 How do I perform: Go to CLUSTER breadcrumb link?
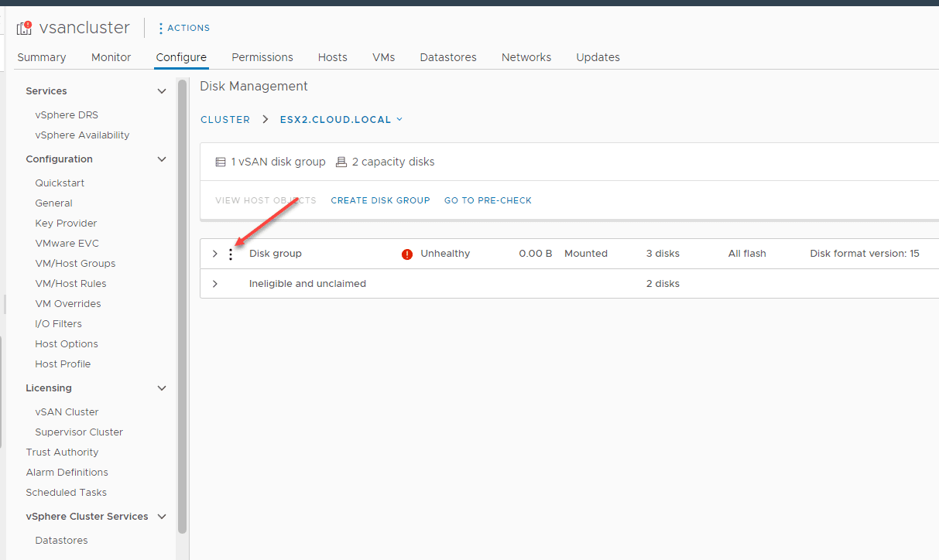(x=225, y=120)
